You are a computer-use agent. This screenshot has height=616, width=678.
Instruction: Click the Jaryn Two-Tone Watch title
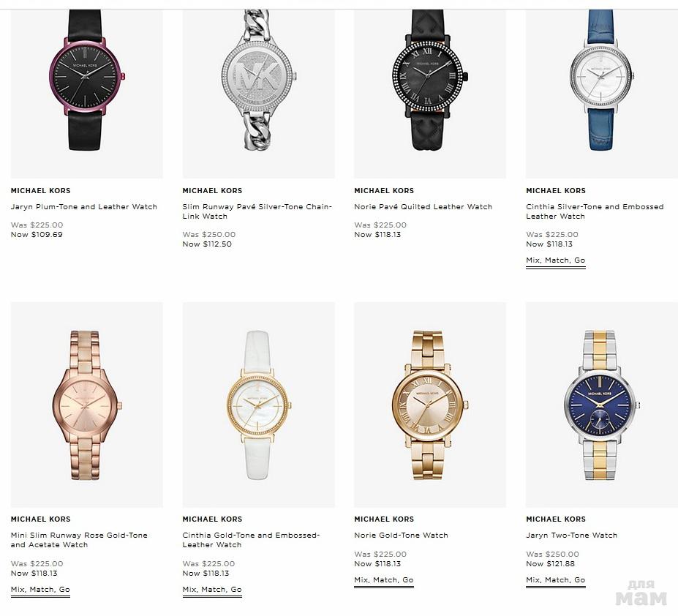pyautogui.click(x=572, y=535)
